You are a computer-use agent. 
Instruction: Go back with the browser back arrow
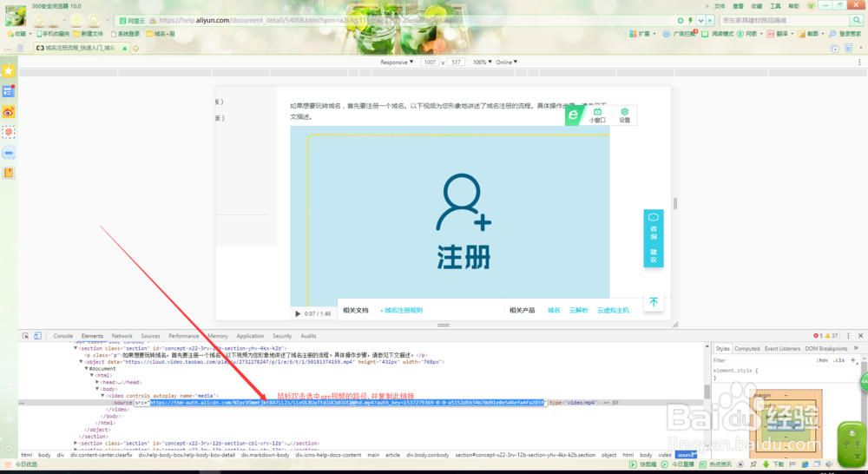coord(40,20)
